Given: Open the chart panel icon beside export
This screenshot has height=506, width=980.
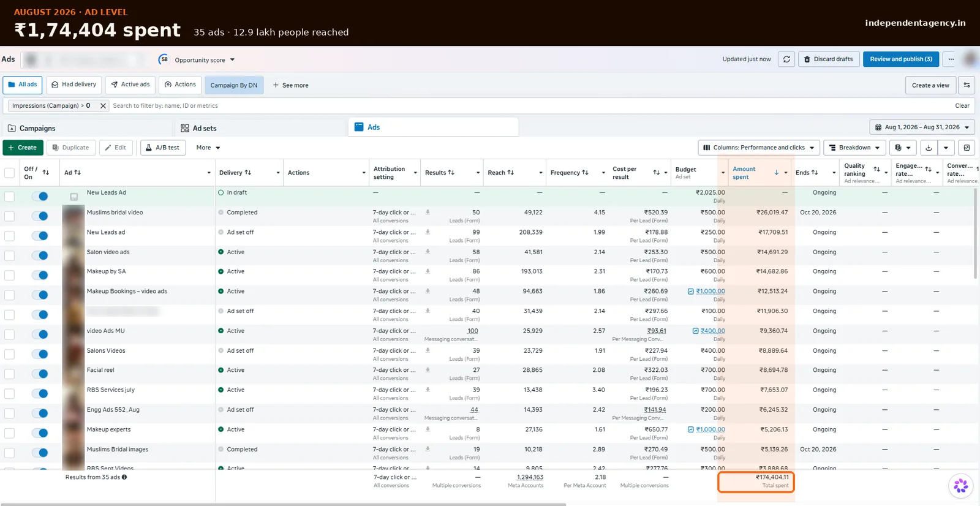Looking at the screenshot, I should pyautogui.click(x=967, y=148).
